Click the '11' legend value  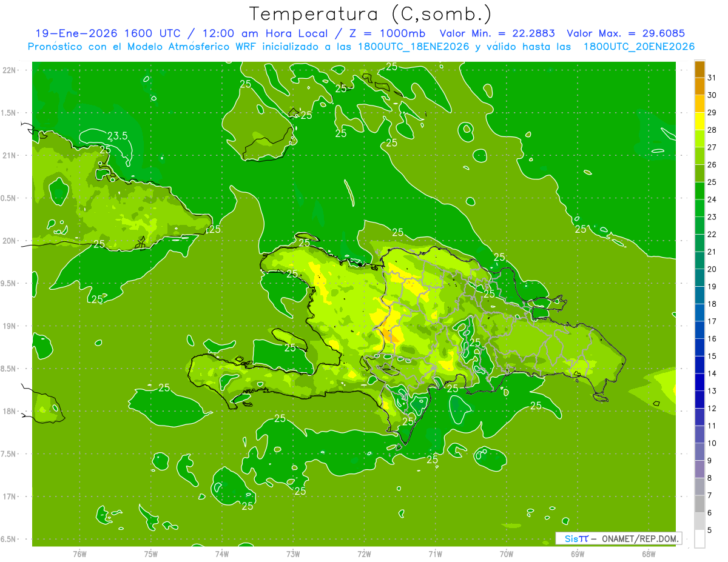click(x=712, y=426)
